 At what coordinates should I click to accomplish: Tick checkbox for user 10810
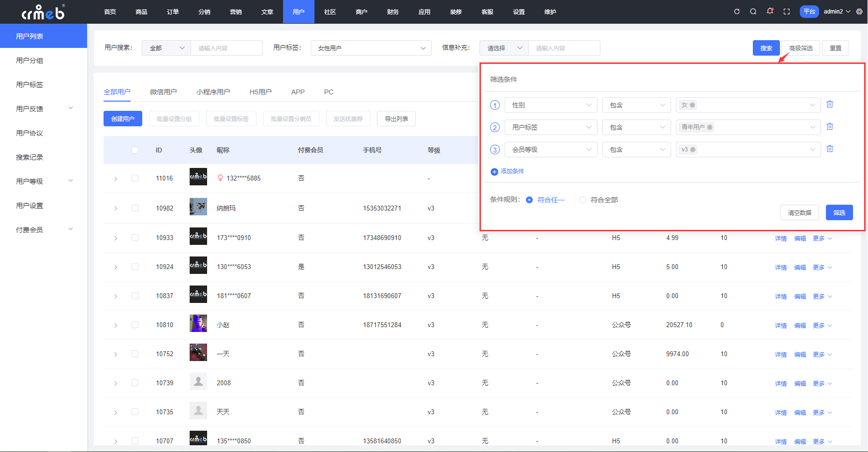point(135,325)
